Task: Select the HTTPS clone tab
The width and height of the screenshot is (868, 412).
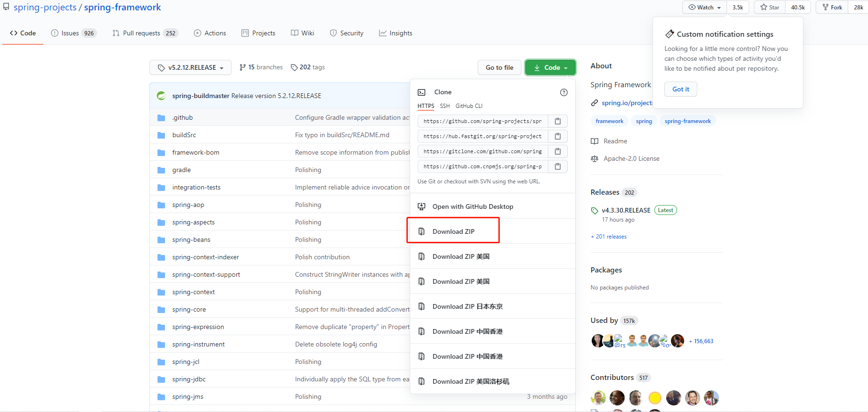Action: click(x=426, y=106)
